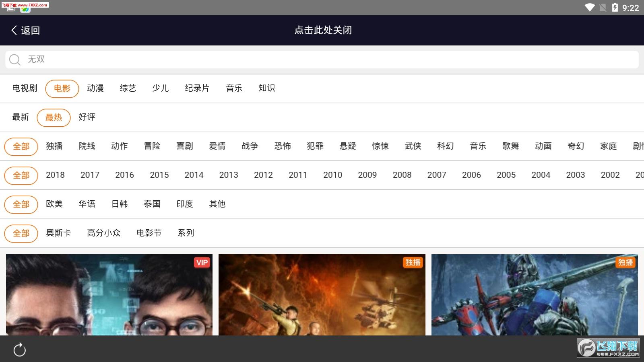Filter genre by 院线
Image resolution: width=644 pixels, height=362 pixels.
(87, 146)
